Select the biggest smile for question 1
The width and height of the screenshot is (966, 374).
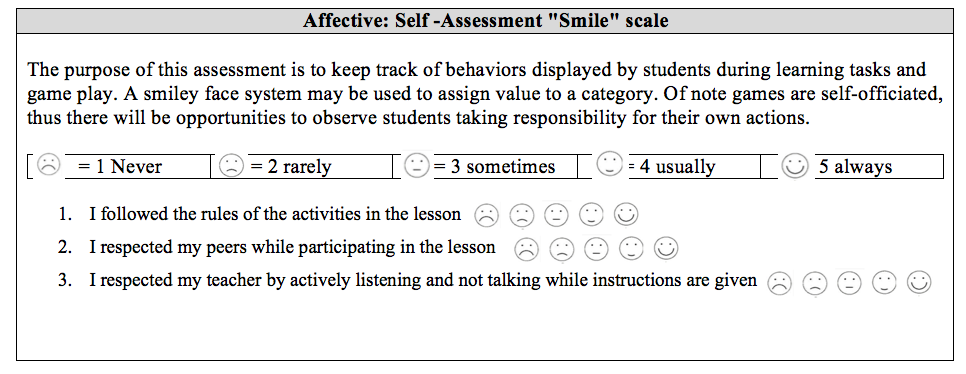(x=626, y=215)
